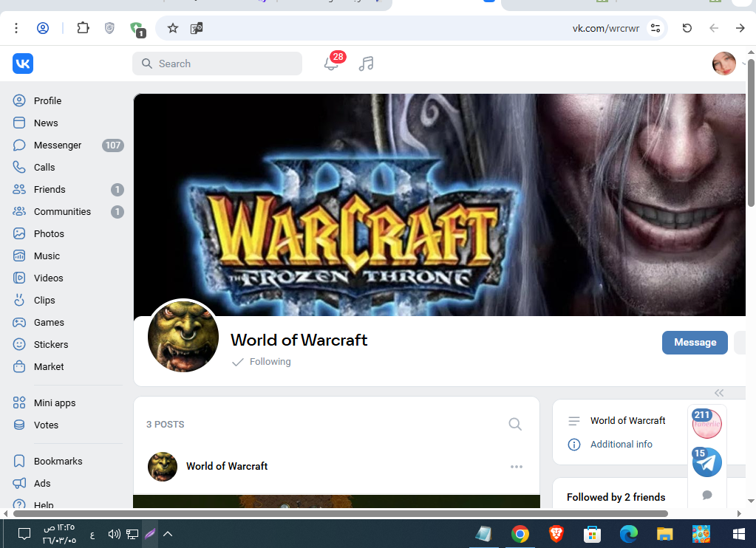This screenshot has height=548, width=756.
Task: Go back using browser arrow
Action: [714, 29]
